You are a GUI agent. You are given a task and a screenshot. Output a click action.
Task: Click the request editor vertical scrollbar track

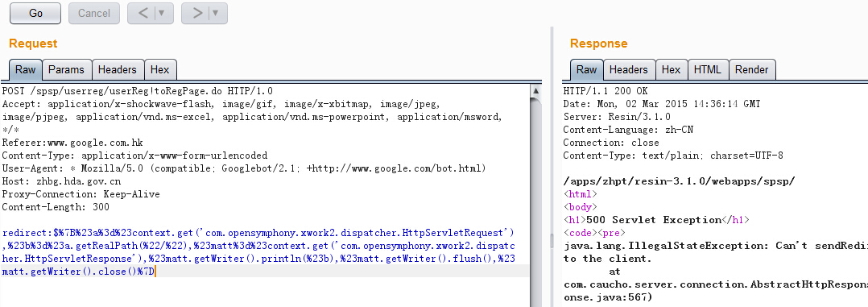(536, 201)
